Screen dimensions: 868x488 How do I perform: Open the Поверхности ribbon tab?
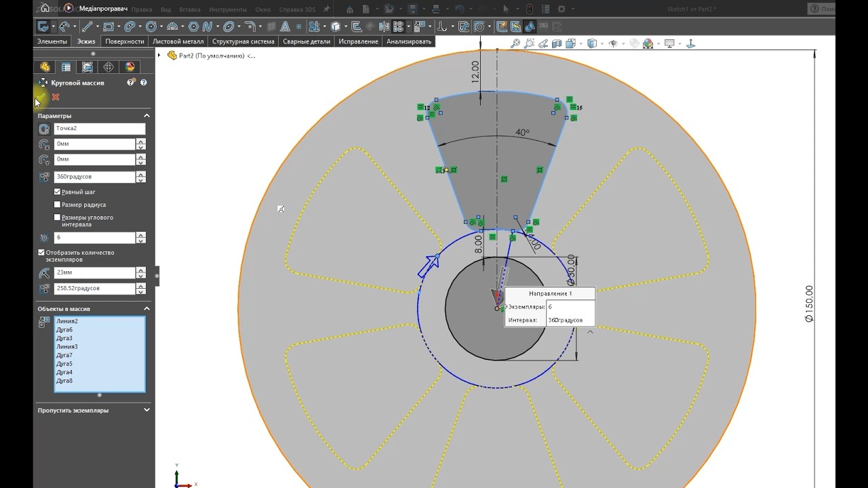point(125,41)
